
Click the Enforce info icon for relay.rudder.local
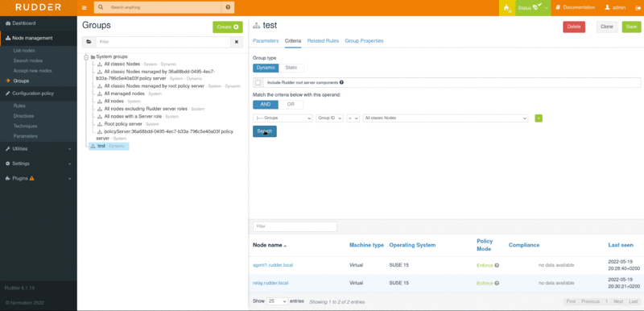click(497, 284)
